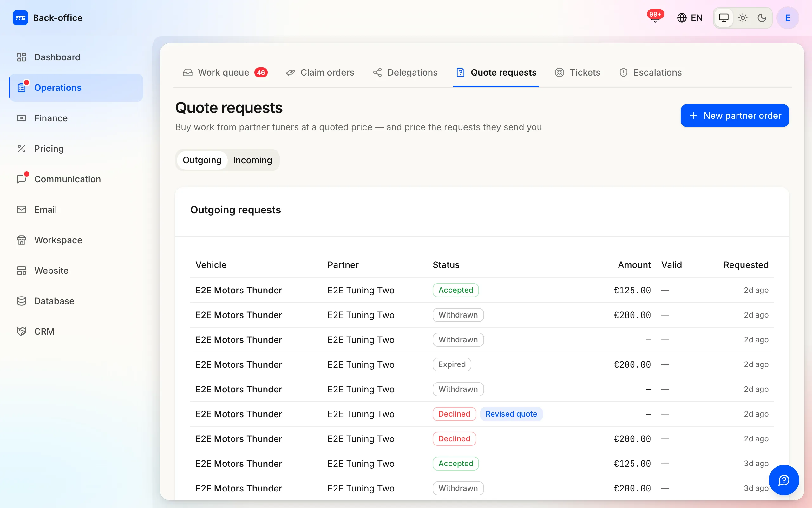Click the Back-office logo icon

pos(20,18)
